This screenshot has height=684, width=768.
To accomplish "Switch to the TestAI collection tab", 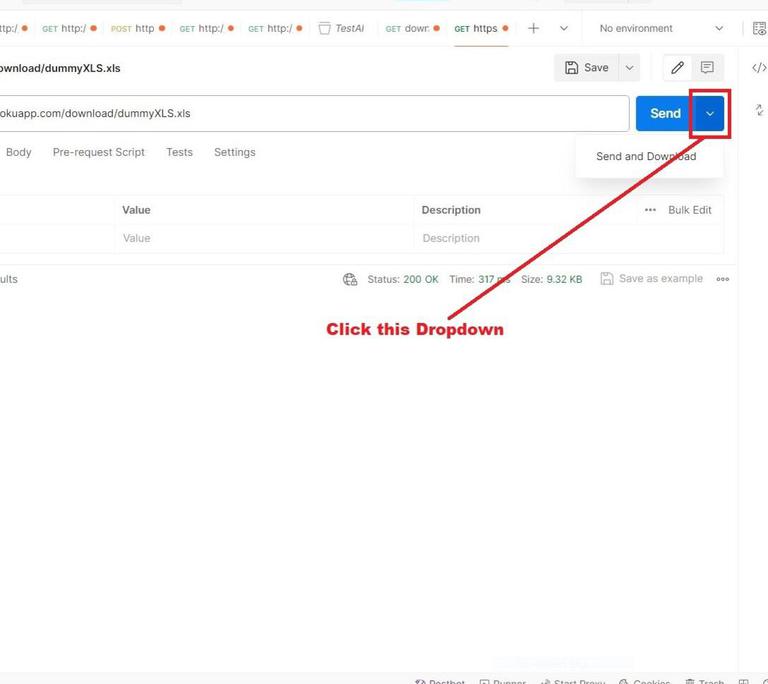I will pos(342,28).
